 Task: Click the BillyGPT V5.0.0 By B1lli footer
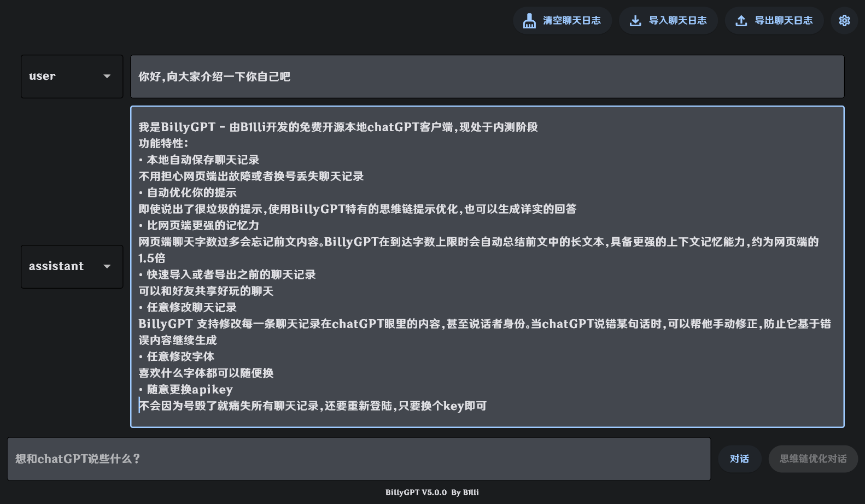432,493
